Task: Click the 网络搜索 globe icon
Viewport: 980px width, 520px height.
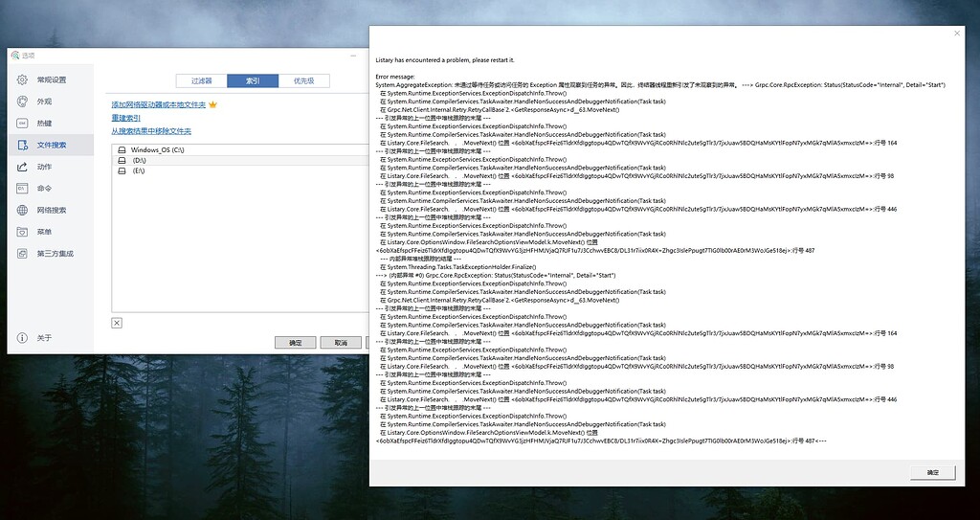Action: (22, 211)
